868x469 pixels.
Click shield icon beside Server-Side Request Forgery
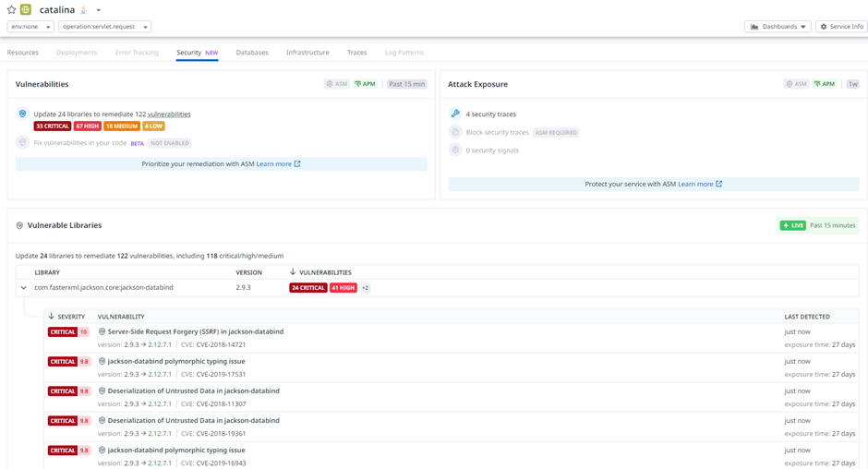click(102, 331)
